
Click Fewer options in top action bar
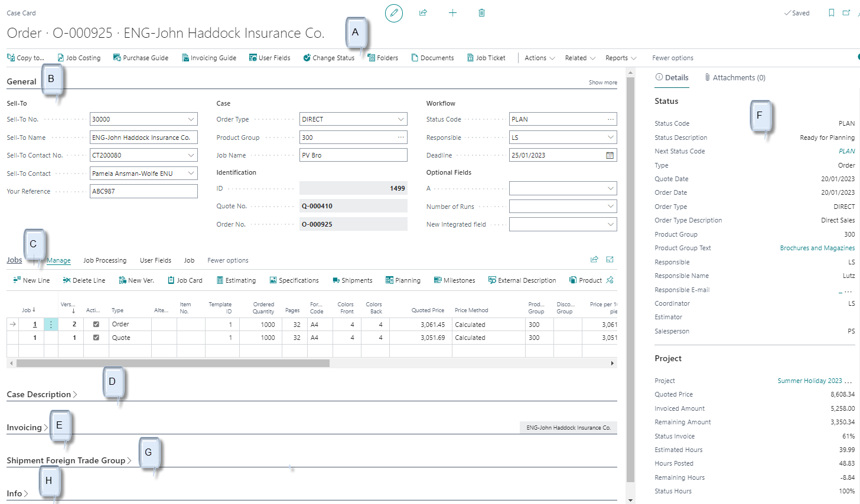673,58
